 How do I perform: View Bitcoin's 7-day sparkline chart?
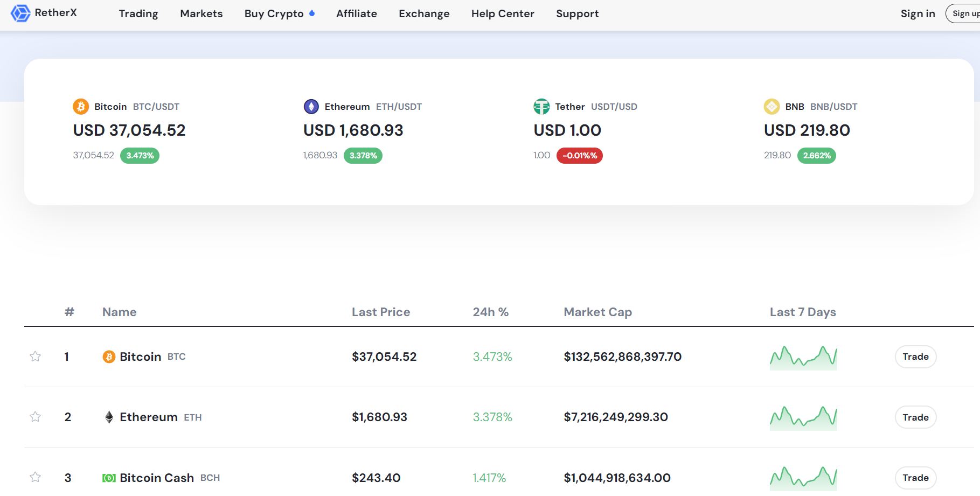(x=803, y=358)
